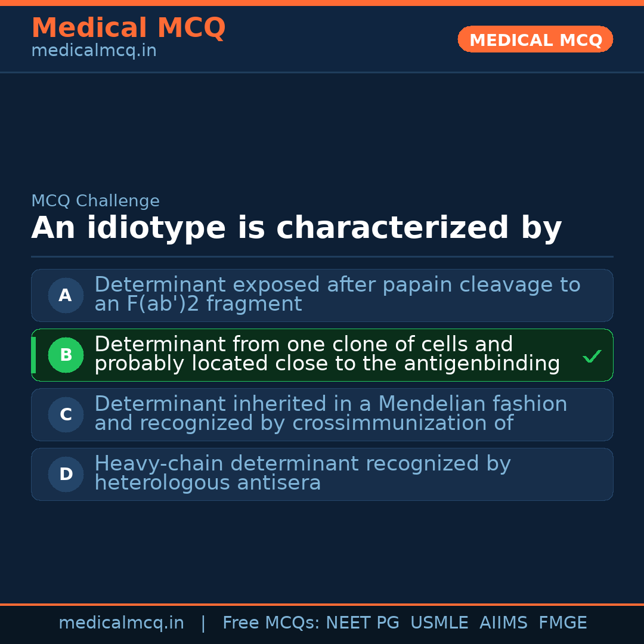The height and width of the screenshot is (644, 644).
Task: Select the green letter B circle badge
Action: click(66, 355)
